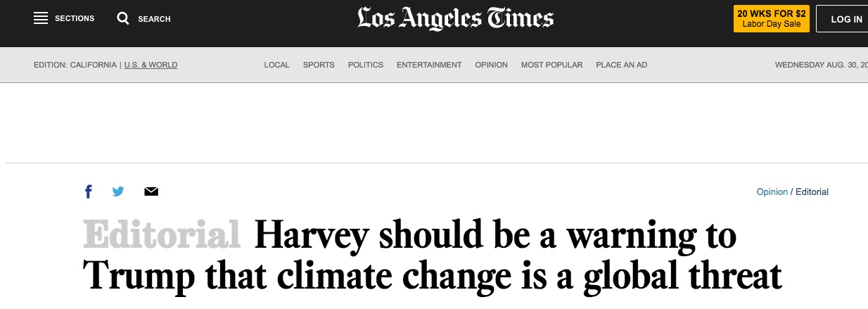868x309 pixels.
Task: Open the Local section
Action: [x=276, y=65]
